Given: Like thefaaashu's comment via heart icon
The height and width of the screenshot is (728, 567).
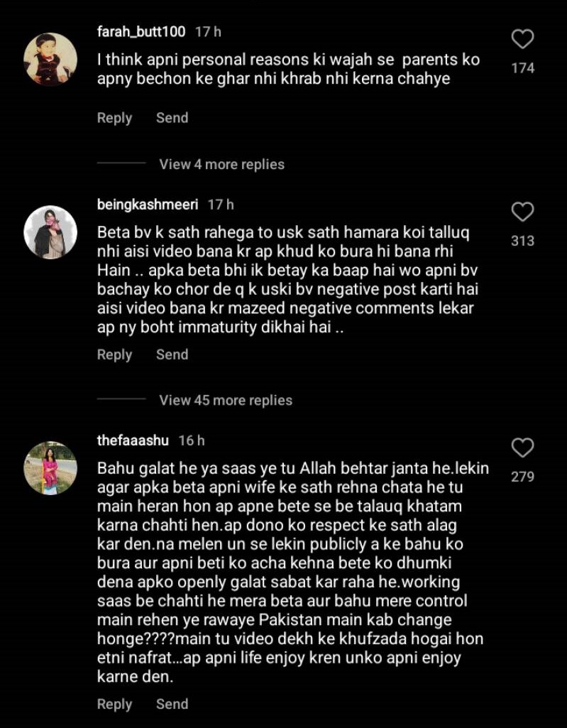Looking at the screenshot, I should [x=522, y=447].
